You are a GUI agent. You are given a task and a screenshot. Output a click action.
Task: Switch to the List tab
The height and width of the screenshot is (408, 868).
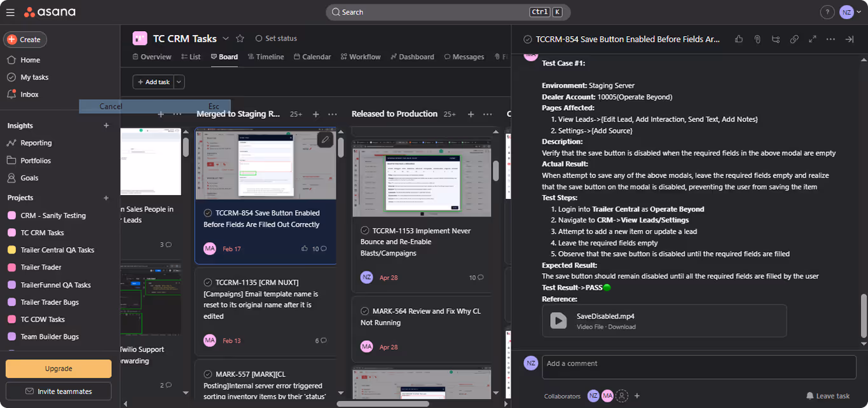click(190, 57)
